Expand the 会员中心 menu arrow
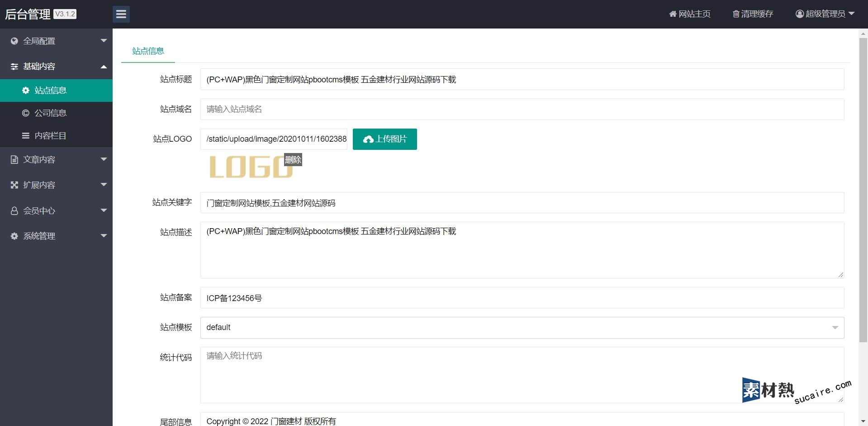Image resolution: width=868 pixels, height=426 pixels. (x=104, y=211)
